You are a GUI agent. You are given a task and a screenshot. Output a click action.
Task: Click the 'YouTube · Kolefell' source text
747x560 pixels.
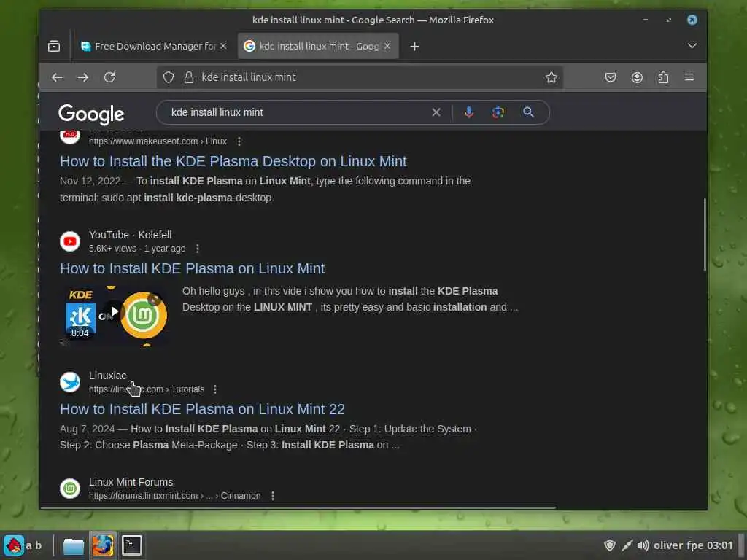click(130, 235)
